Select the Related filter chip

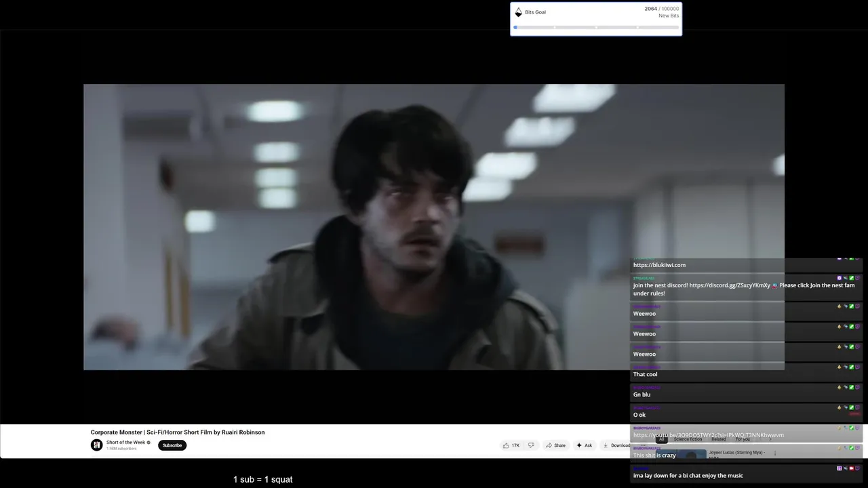719,439
